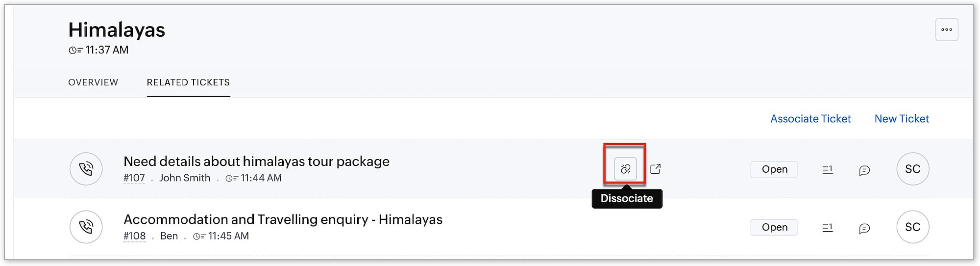Click ticket number #108
Viewport: 980px width, 266px height.
click(134, 236)
